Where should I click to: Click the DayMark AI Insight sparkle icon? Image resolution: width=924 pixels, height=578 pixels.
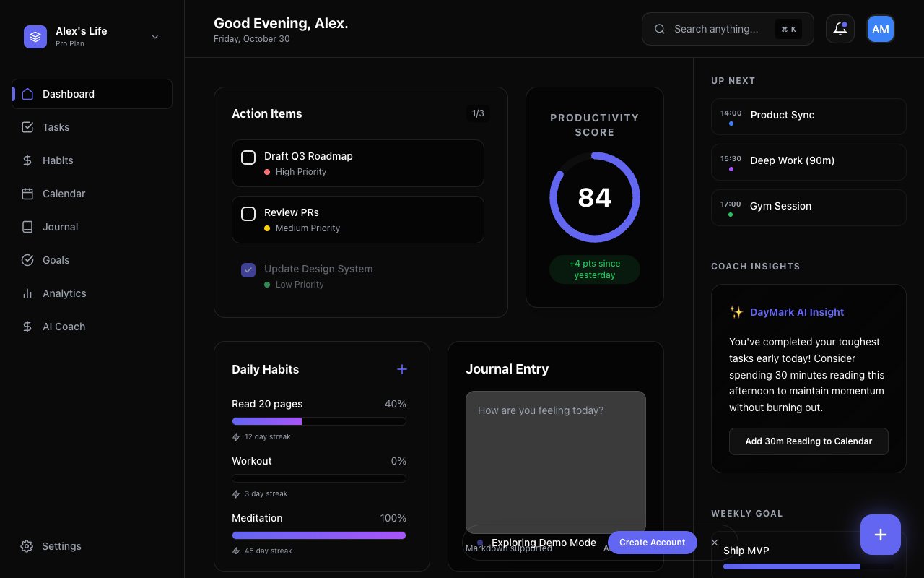click(736, 312)
